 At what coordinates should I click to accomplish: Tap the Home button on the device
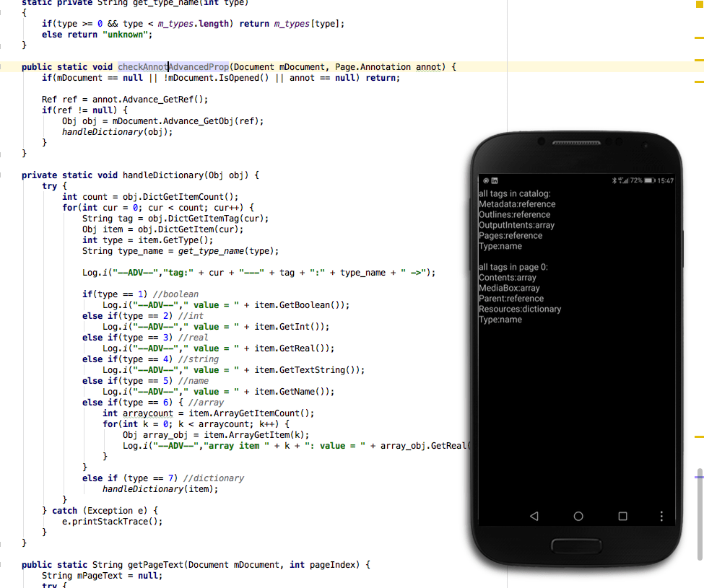pos(578,516)
